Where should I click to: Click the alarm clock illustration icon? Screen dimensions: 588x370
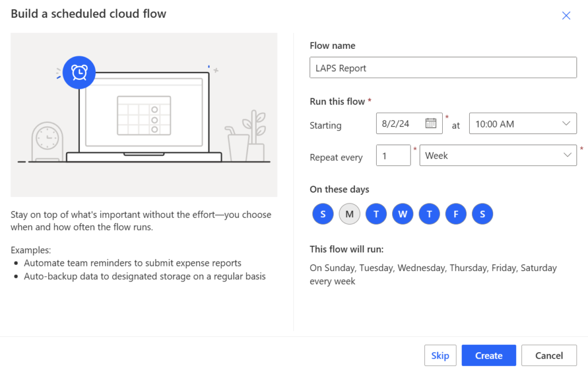coord(79,72)
